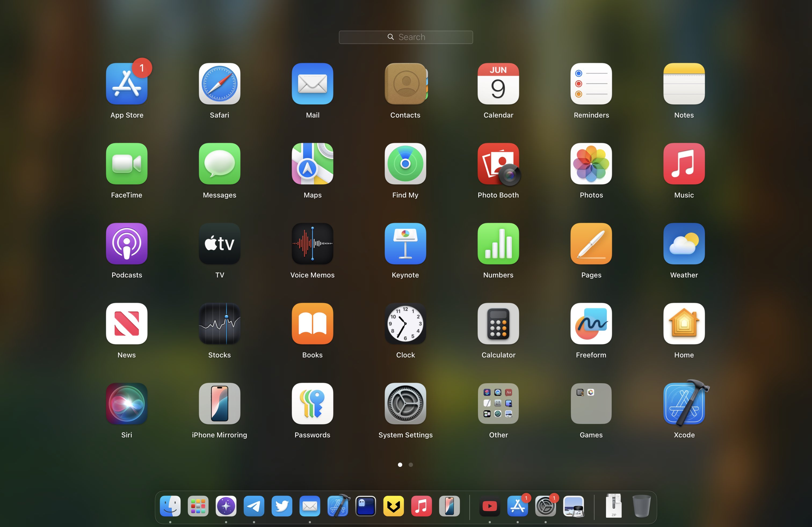Launch Voice Memos from Launchpad
Screen dimensions: 812x527
312,244
